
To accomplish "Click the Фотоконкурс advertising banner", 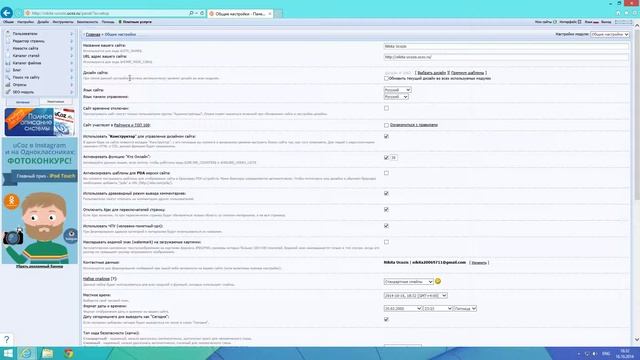I will coord(40,200).
